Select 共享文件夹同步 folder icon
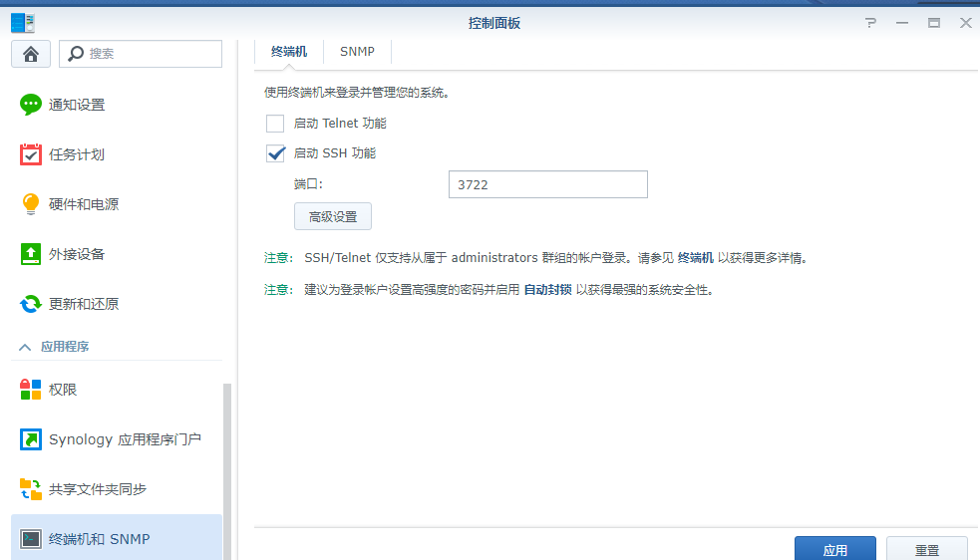Image resolution: width=980 pixels, height=560 pixels. coord(31,489)
